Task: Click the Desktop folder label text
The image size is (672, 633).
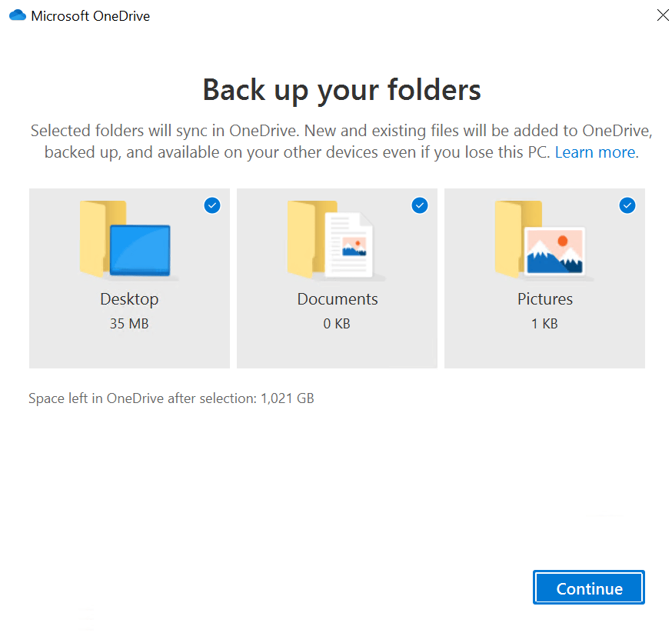Action: click(129, 299)
